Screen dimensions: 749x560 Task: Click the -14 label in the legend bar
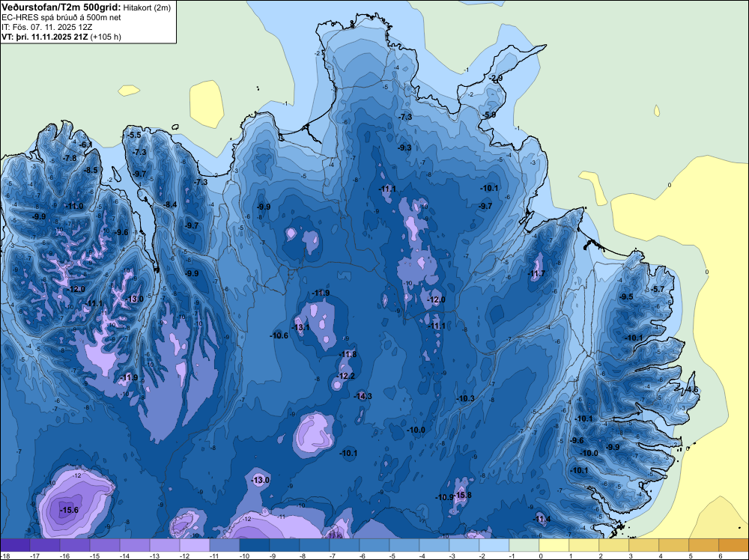click(124, 556)
